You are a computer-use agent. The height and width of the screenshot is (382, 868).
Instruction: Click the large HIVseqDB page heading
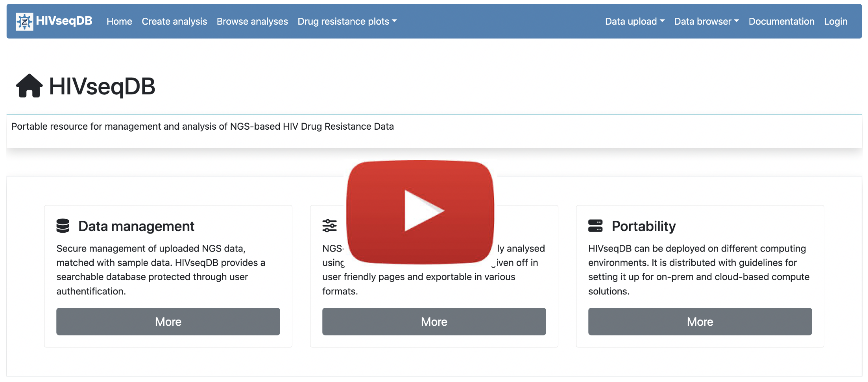[102, 86]
